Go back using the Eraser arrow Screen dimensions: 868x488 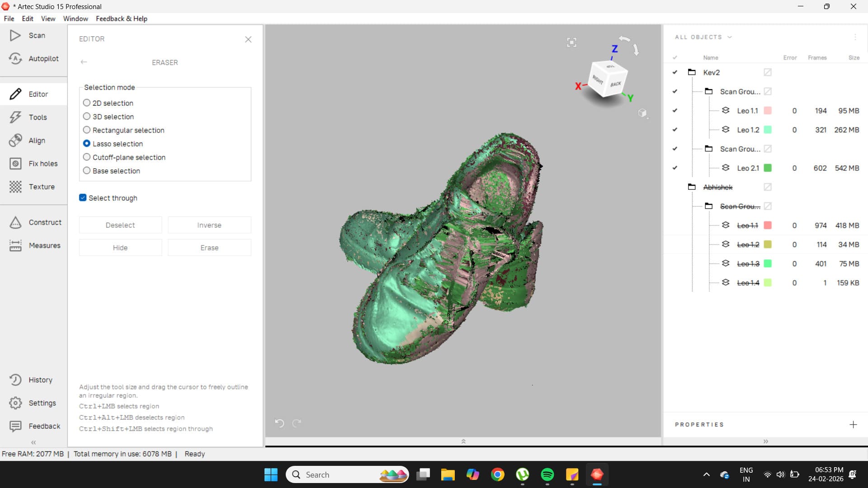84,62
